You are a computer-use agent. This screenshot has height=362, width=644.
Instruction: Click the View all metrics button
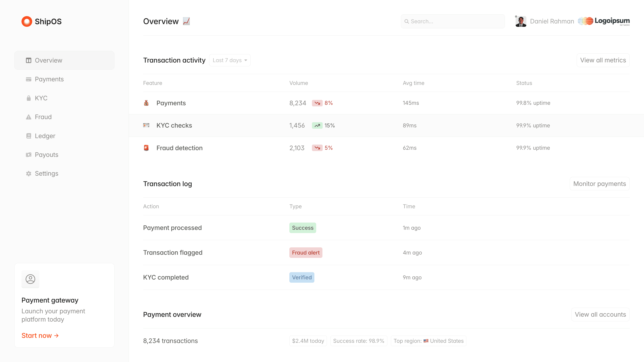pyautogui.click(x=603, y=60)
